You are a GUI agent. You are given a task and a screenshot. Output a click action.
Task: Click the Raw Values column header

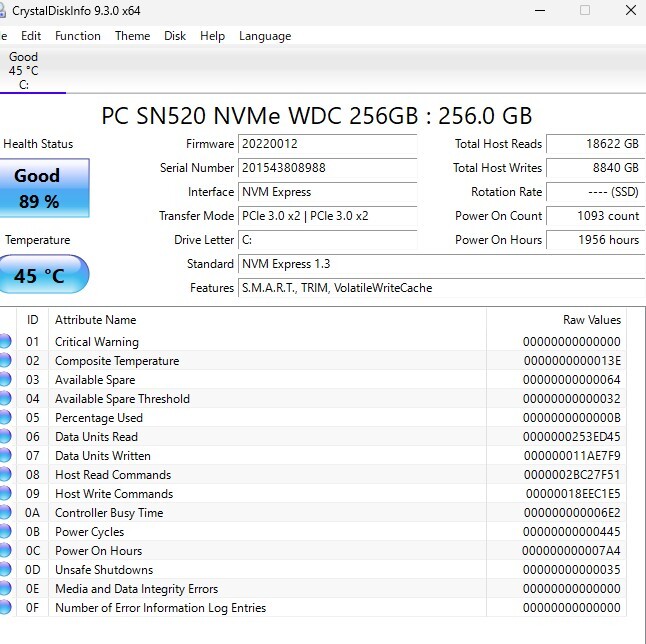591,320
